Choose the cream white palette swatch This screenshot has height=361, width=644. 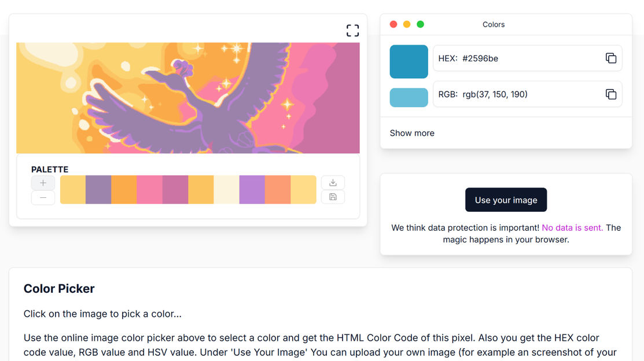pyautogui.click(x=226, y=190)
